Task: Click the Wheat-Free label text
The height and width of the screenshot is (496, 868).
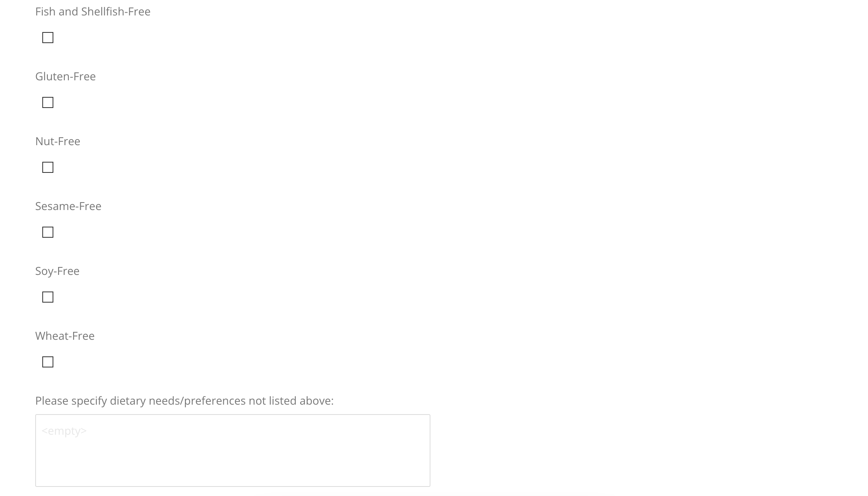Action: tap(65, 336)
